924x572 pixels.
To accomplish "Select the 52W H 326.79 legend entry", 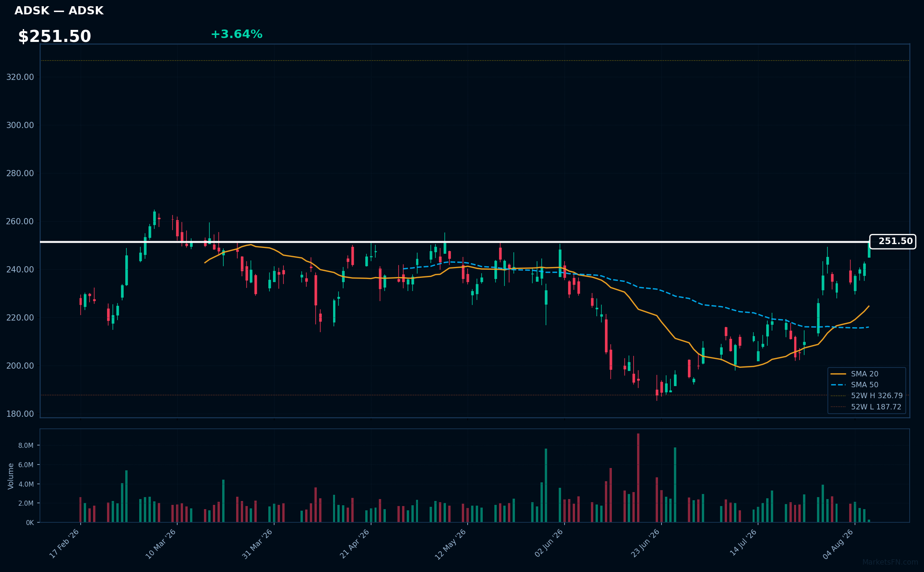I will pos(867,395).
